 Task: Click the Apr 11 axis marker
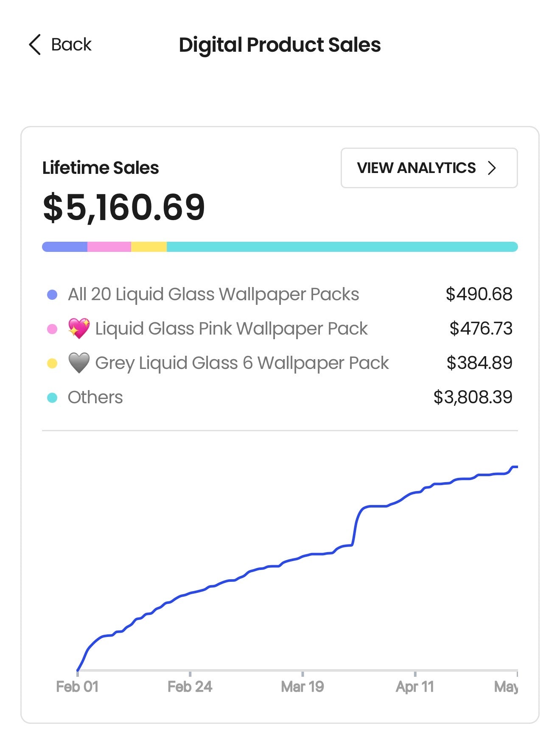click(x=415, y=687)
